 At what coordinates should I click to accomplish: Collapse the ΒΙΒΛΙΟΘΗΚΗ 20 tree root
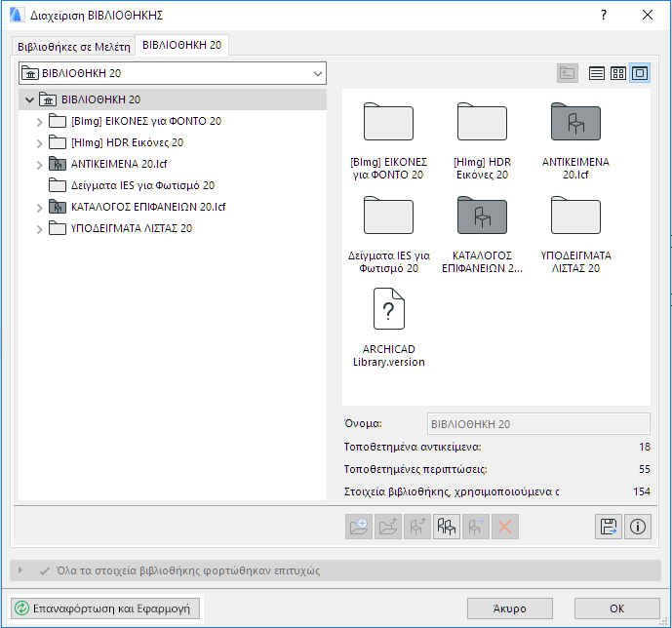(29, 99)
